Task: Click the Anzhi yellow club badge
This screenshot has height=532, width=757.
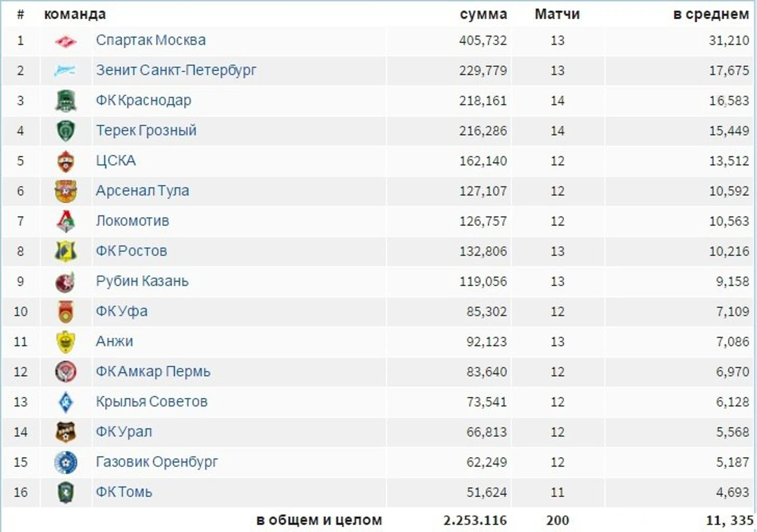Action: click(x=66, y=342)
